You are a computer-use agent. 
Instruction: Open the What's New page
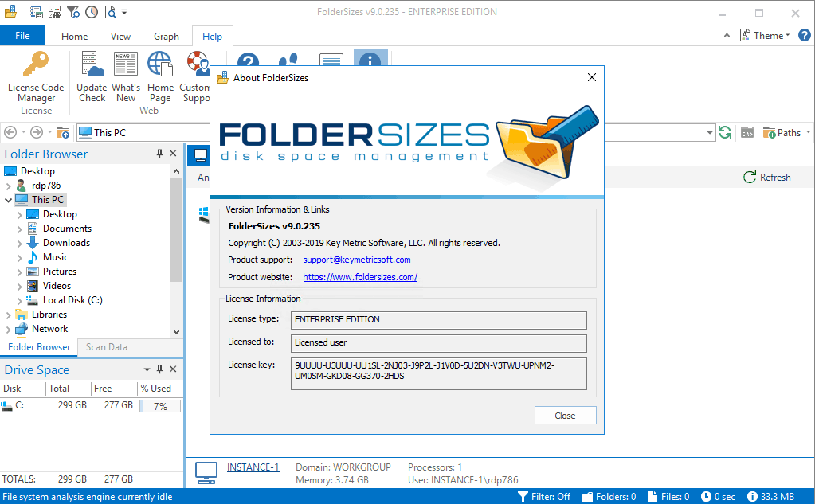pyautogui.click(x=126, y=78)
